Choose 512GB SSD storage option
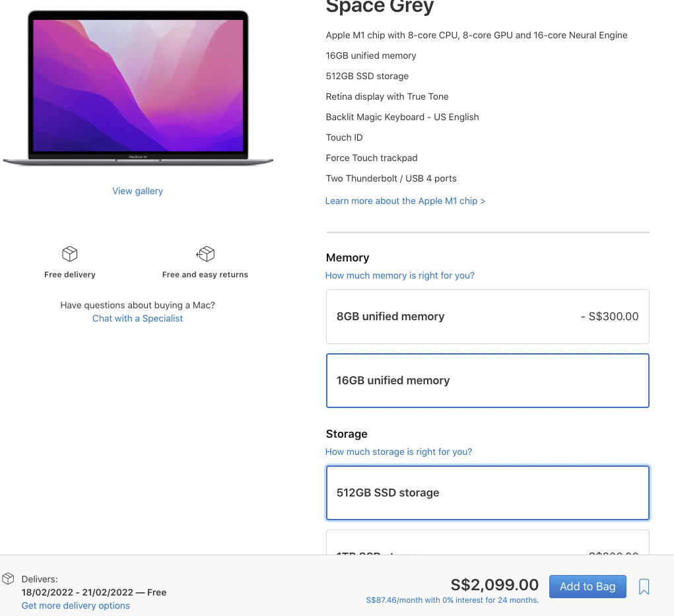 point(487,493)
